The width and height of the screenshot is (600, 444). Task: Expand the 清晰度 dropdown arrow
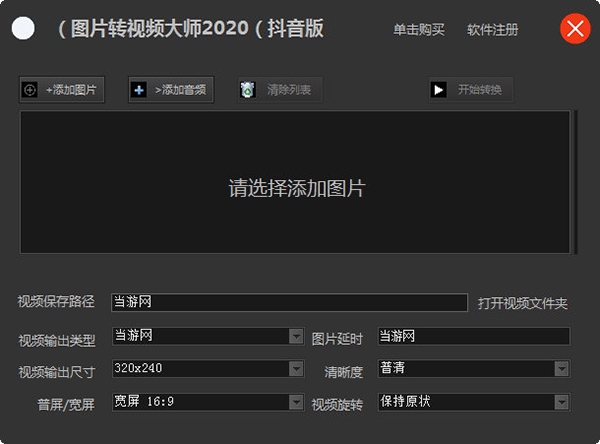coord(562,369)
